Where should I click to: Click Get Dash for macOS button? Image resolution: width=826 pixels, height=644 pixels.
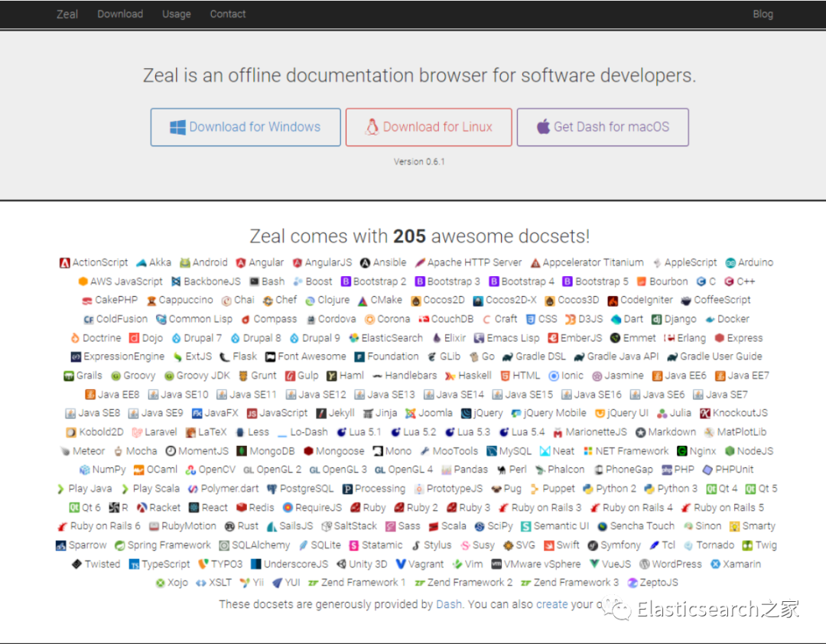pyautogui.click(x=603, y=127)
